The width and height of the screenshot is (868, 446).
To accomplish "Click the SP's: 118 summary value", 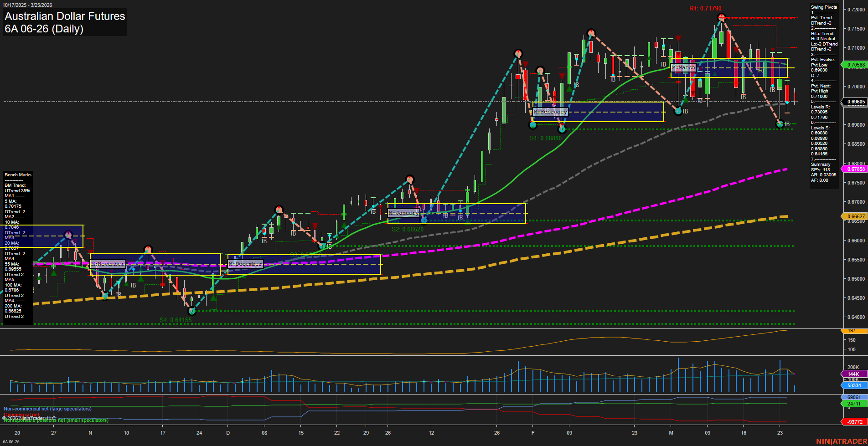I will pos(821,170).
